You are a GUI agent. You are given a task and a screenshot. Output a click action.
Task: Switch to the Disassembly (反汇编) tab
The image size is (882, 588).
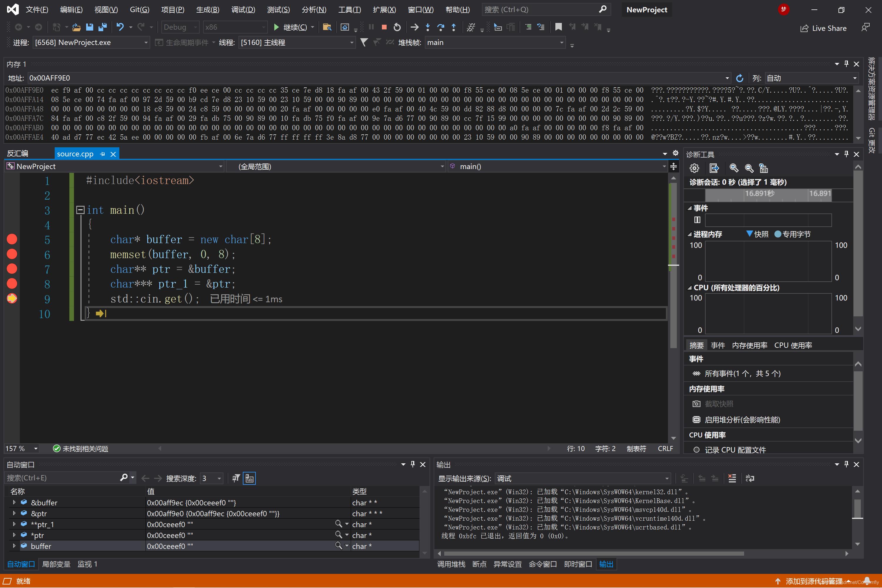tap(18, 153)
